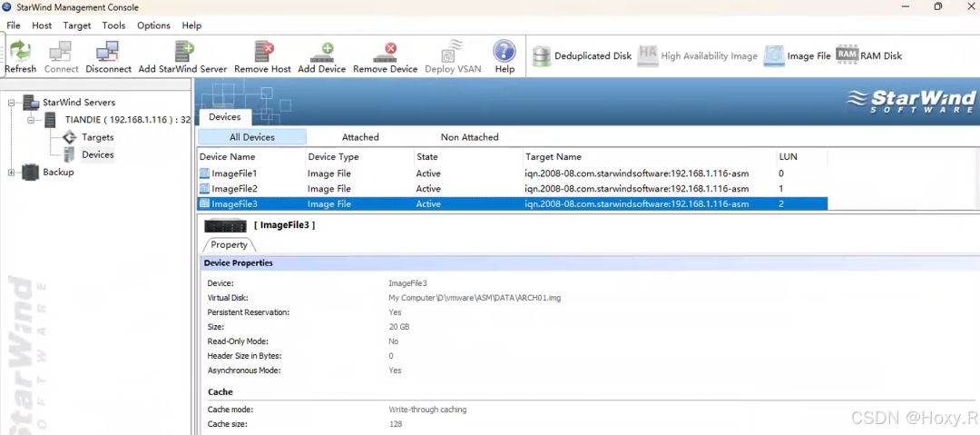Click Add StarWind Server icon
The height and width of the screenshot is (435, 980).
[183, 50]
